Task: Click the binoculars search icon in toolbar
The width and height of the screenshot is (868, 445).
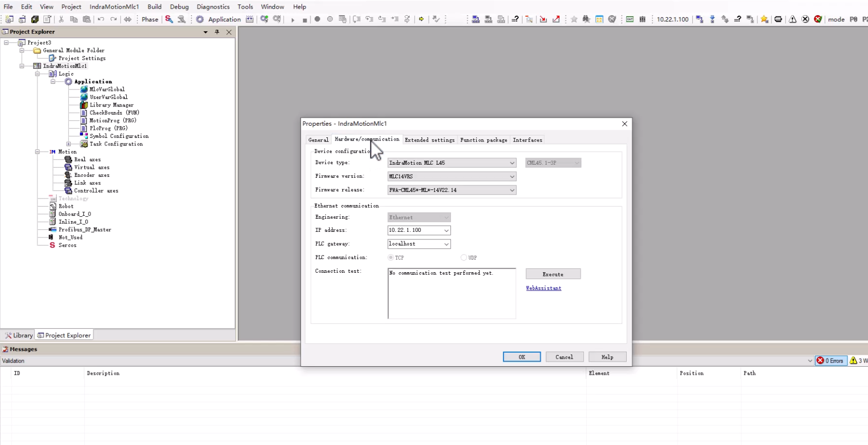Action: coord(586,19)
